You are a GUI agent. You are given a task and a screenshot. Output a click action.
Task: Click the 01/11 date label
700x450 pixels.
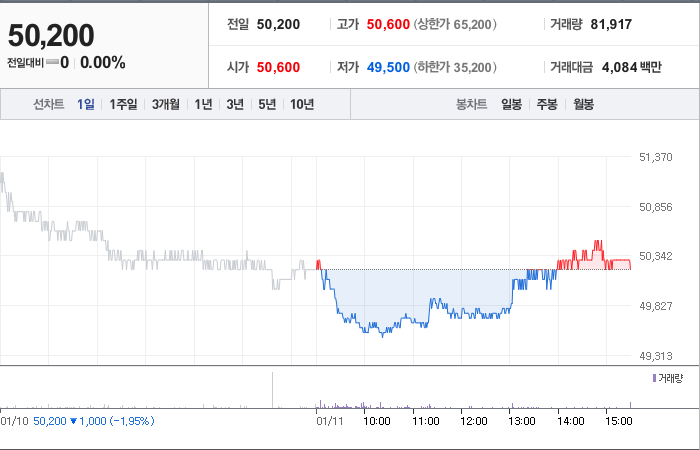(x=330, y=421)
